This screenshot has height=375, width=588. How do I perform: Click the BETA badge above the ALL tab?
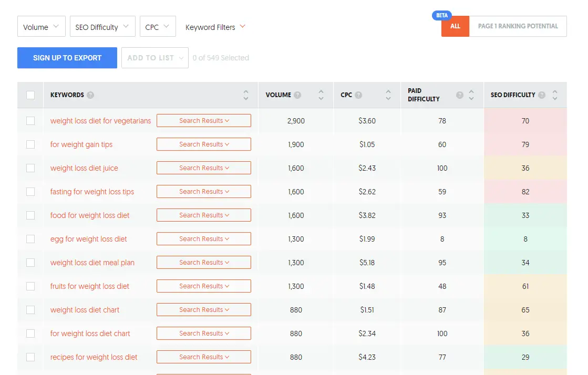(x=442, y=15)
